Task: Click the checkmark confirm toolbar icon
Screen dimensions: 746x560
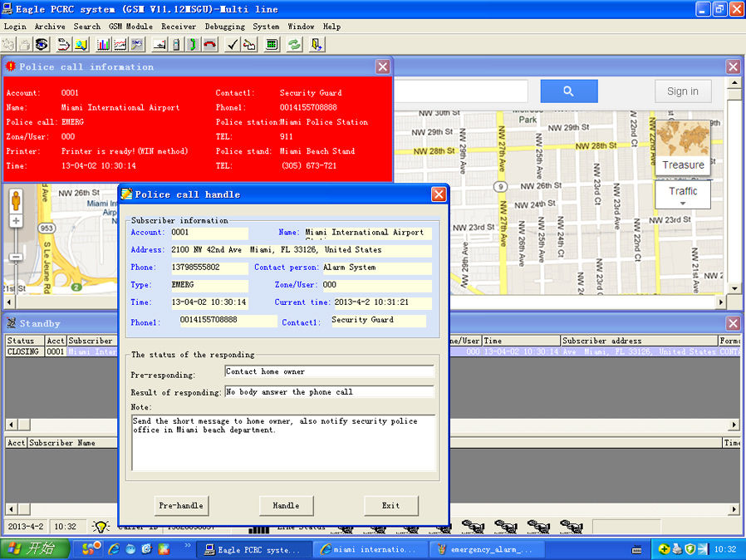Action: click(x=233, y=44)
